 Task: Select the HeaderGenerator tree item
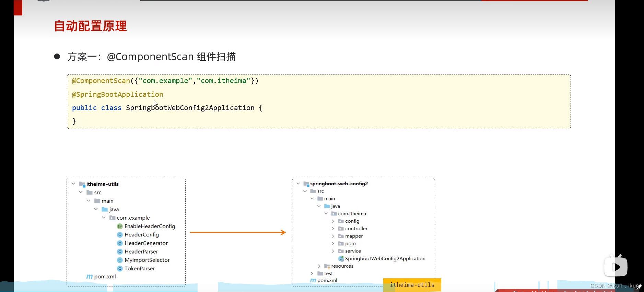(142, 243)
